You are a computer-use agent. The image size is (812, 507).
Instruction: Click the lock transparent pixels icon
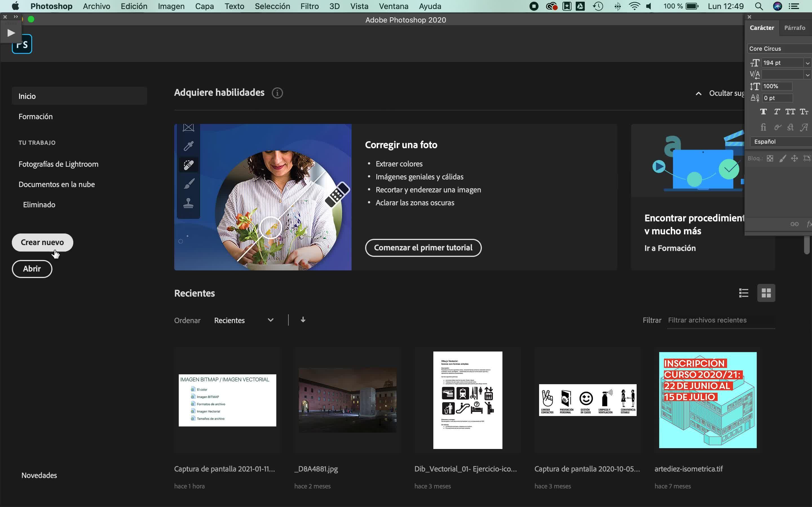click(770, 159)
